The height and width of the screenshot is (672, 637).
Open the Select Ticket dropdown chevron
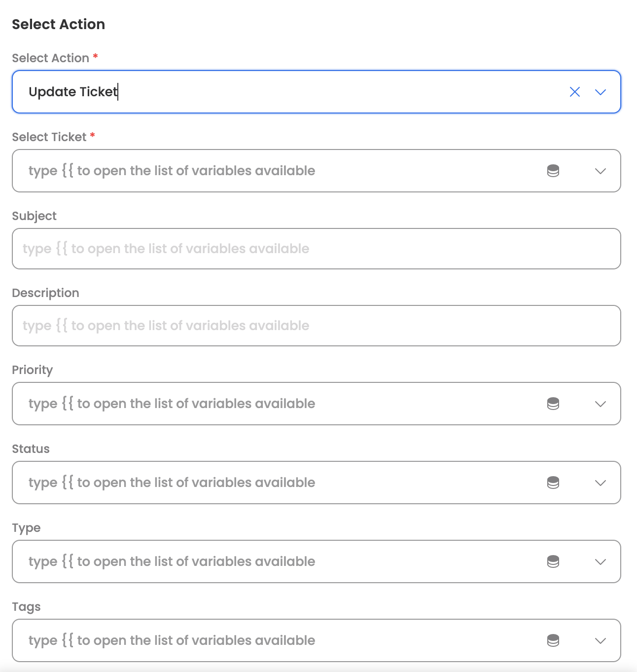tap(600, 171)
